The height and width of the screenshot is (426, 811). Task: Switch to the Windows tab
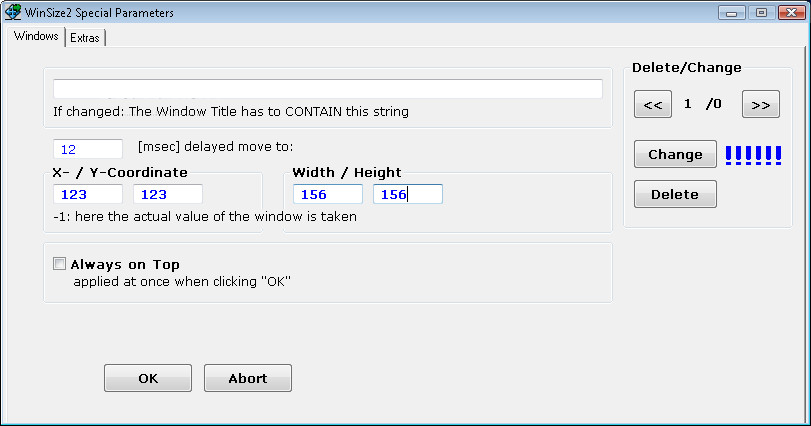(x=36, y=36)
